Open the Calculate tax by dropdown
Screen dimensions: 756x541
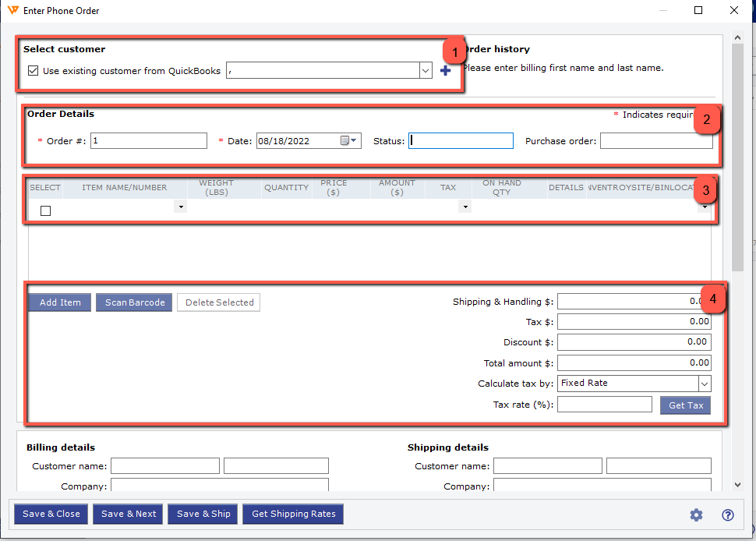coord(704,384)
